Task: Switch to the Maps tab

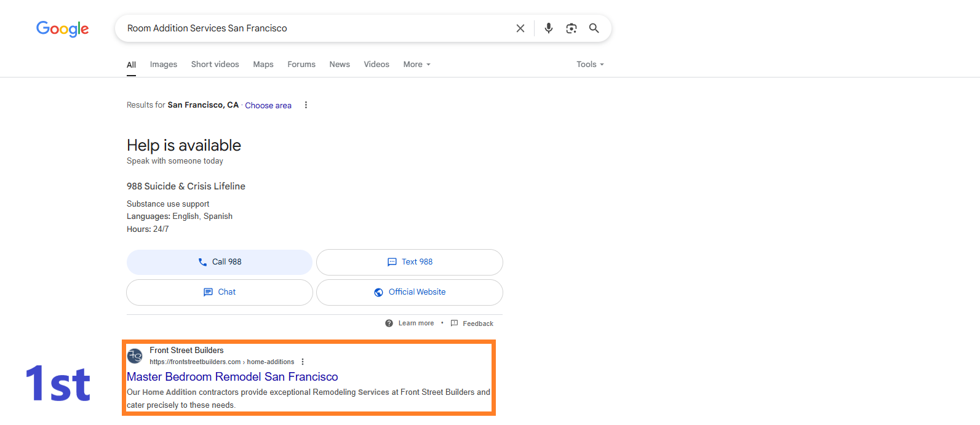Action: coord(263,65)
